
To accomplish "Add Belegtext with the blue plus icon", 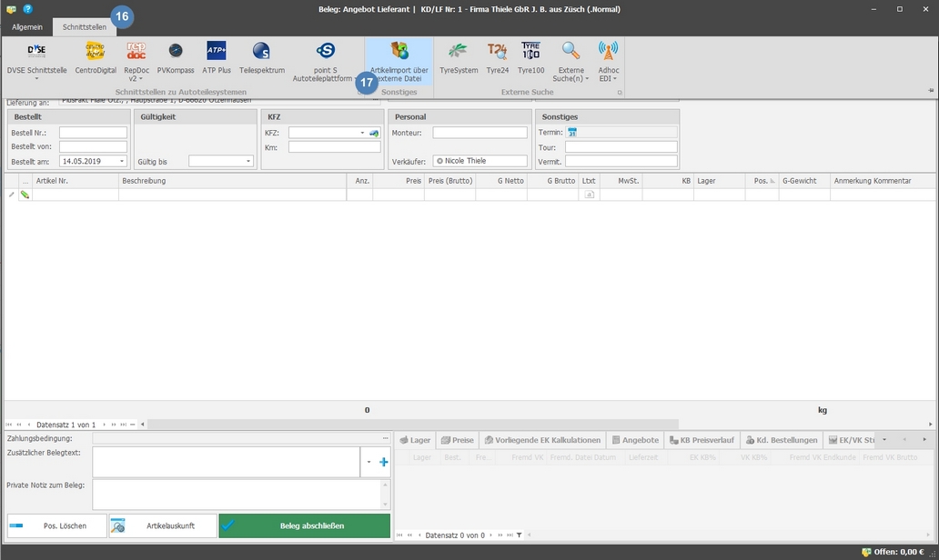I will [384, 462].
